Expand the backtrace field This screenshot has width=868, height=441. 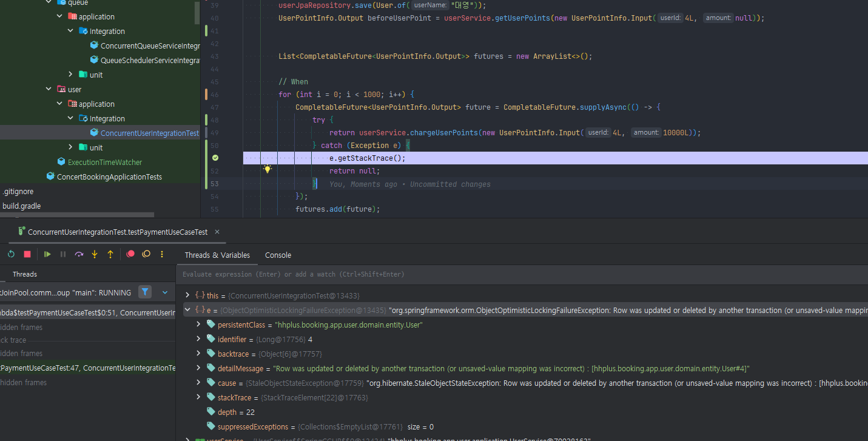(x=198, y=354)
